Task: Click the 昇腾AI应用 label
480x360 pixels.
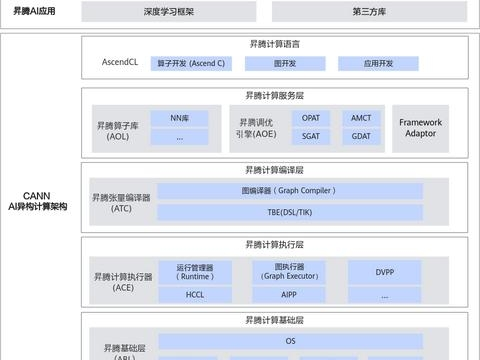Action: tap(34, 11)
